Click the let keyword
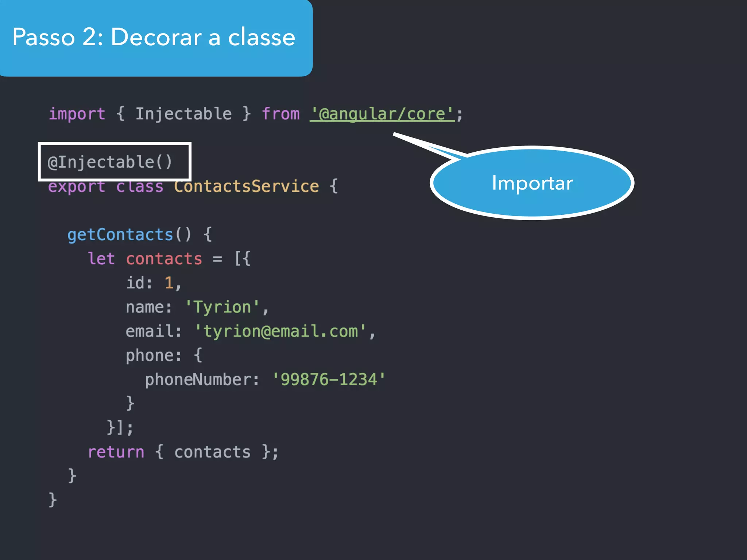Screen dimensions: 747x560 click(x=101, y=259)
